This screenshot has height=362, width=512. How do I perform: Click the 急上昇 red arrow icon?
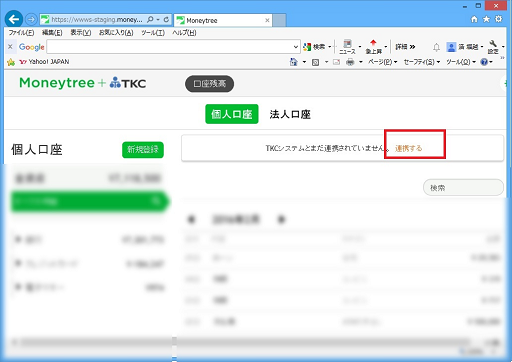click(x=373, y=47)
